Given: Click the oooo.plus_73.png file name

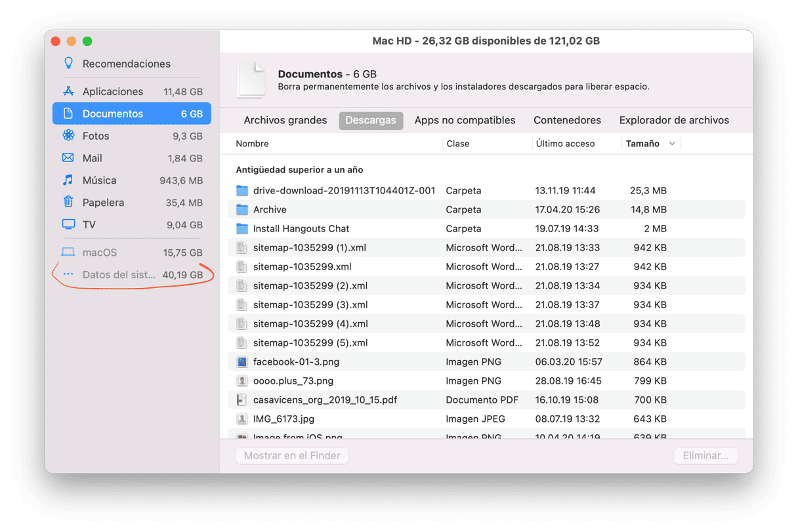Looking at the screenshot, I should click(x=293, y=381).
